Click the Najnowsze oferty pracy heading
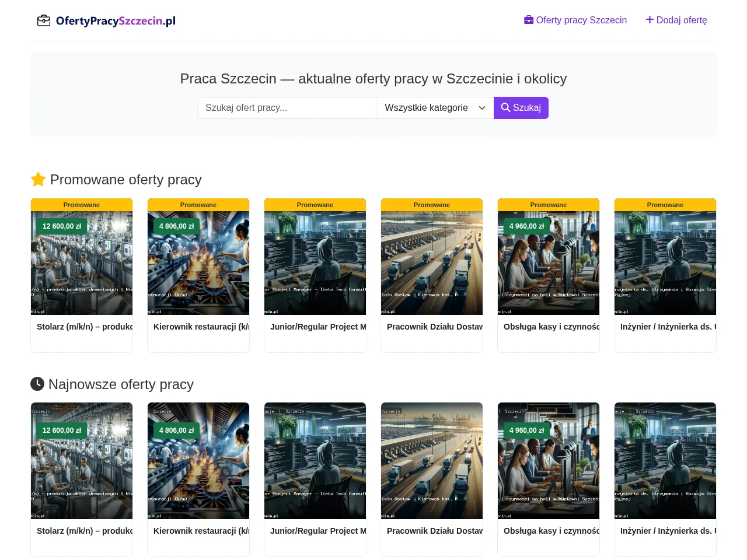747x560 pixels. click(112, 384)
